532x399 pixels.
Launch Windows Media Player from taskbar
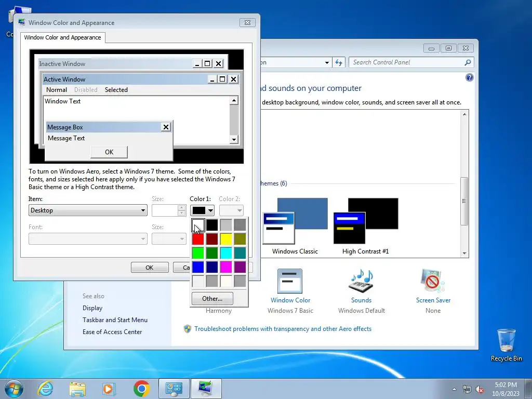pyautogui.click(x=109, y=389)
